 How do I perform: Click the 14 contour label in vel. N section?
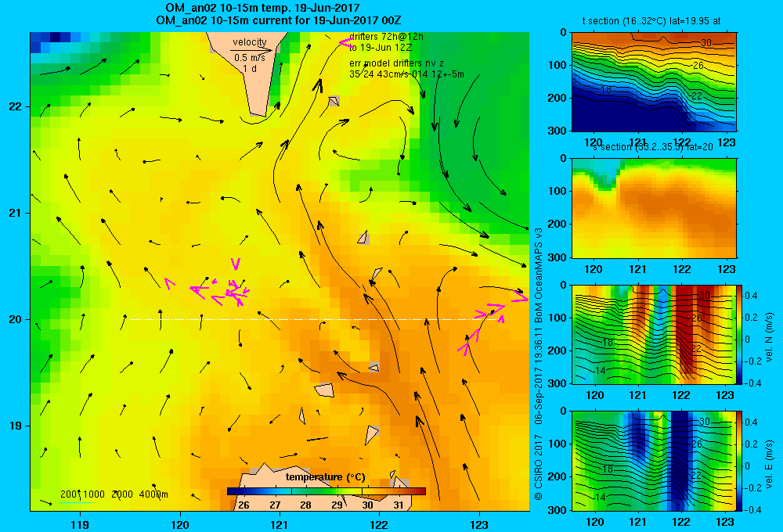click(601, 370)
